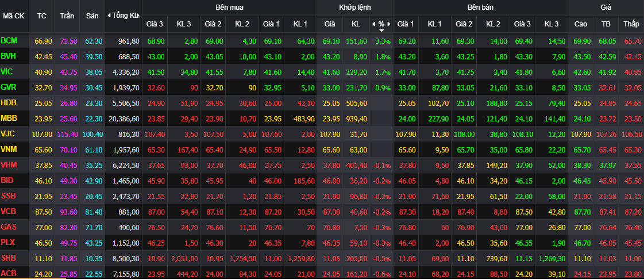Click HDB matched volume 505,60

(357, 104)
